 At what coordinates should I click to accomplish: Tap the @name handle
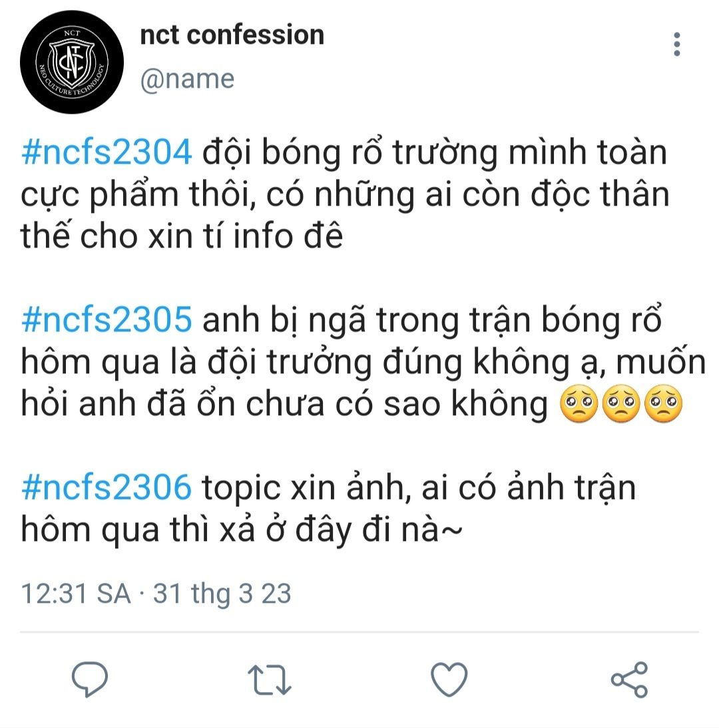pos(187,79)
